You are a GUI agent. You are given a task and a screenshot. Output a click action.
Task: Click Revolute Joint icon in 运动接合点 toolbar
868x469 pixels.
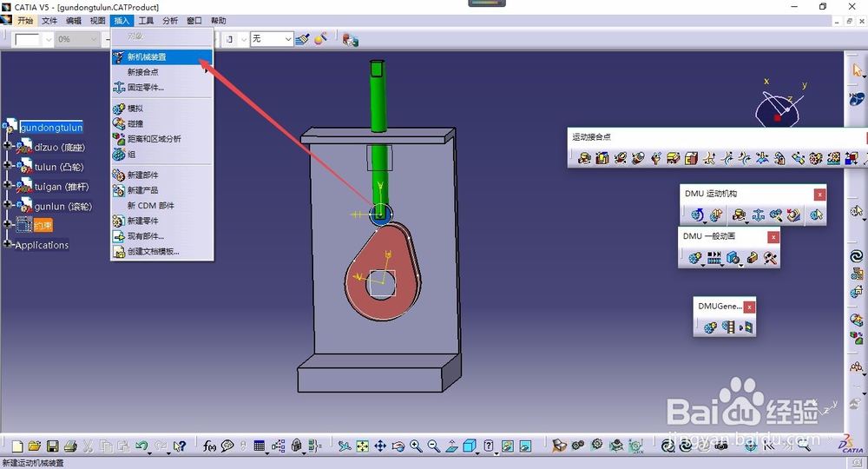(x=584, y=158)
